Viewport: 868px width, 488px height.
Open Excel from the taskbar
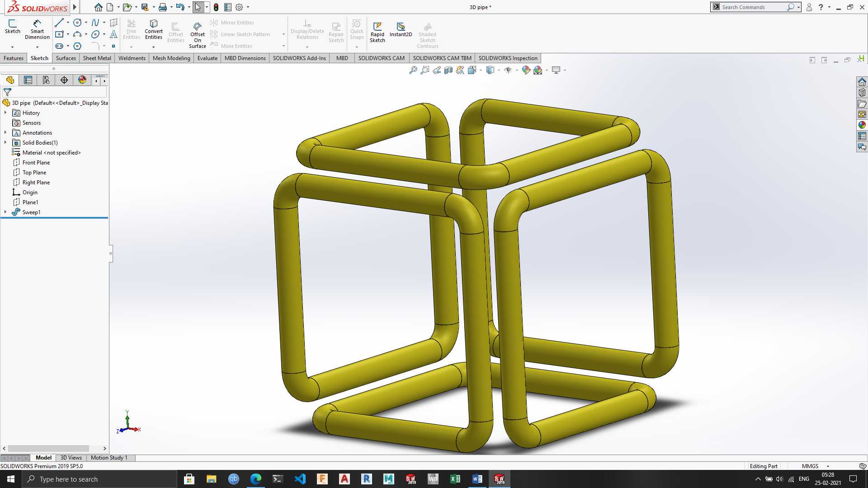(x=455, y=479)
